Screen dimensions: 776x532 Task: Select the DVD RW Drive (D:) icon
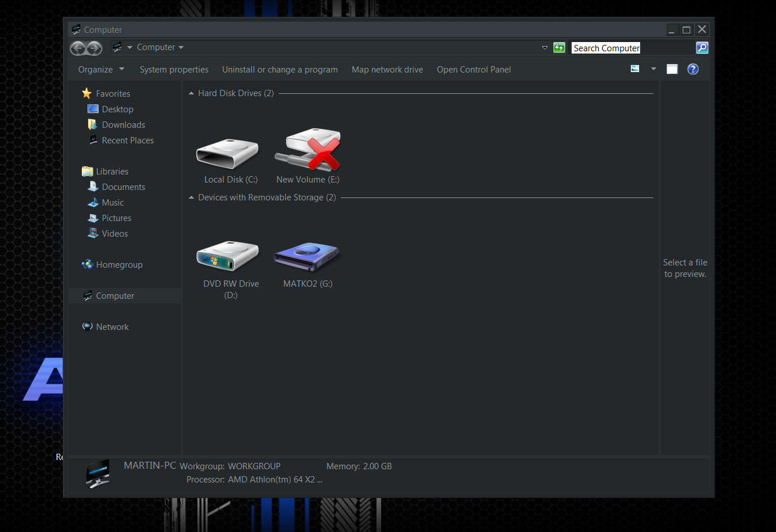pos(228,257)
